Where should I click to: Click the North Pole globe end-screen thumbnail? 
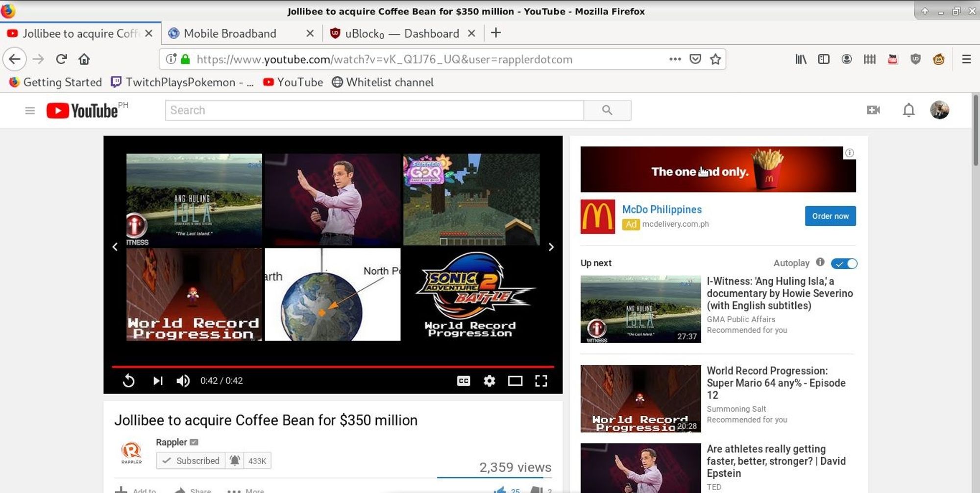[x=333, y=294]
